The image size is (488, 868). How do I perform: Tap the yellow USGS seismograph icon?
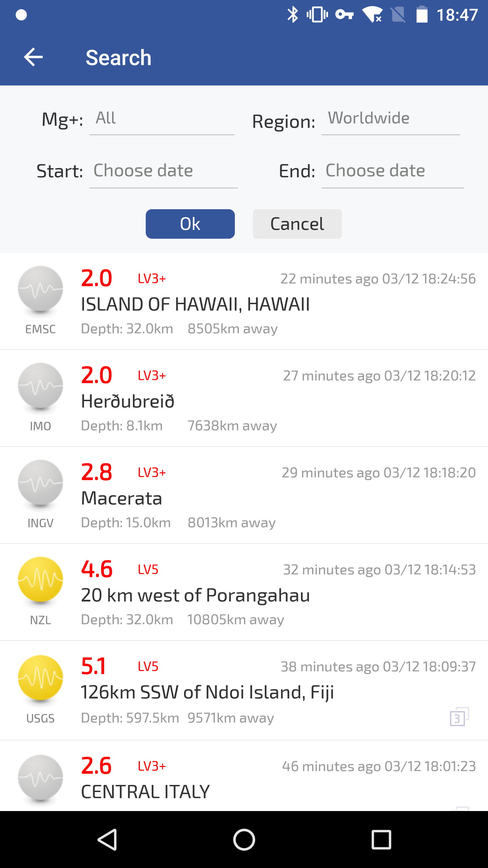pos(40,677)
